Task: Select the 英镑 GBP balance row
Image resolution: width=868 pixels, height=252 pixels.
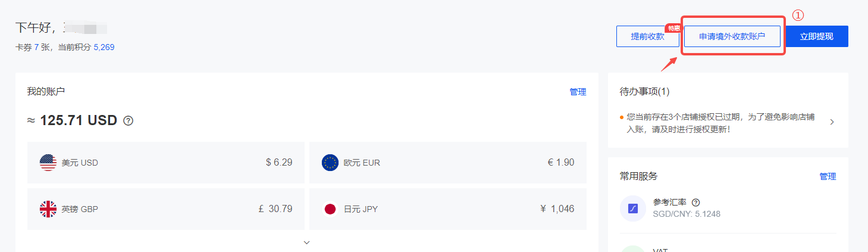Action: click(x=166, y=209)
